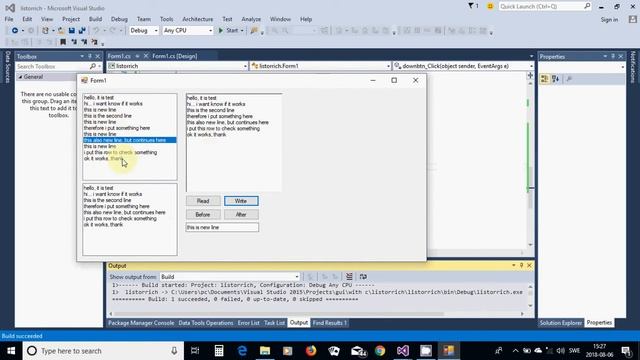
Task: Open the Analyze menu
Action: (x=251, y=19)
